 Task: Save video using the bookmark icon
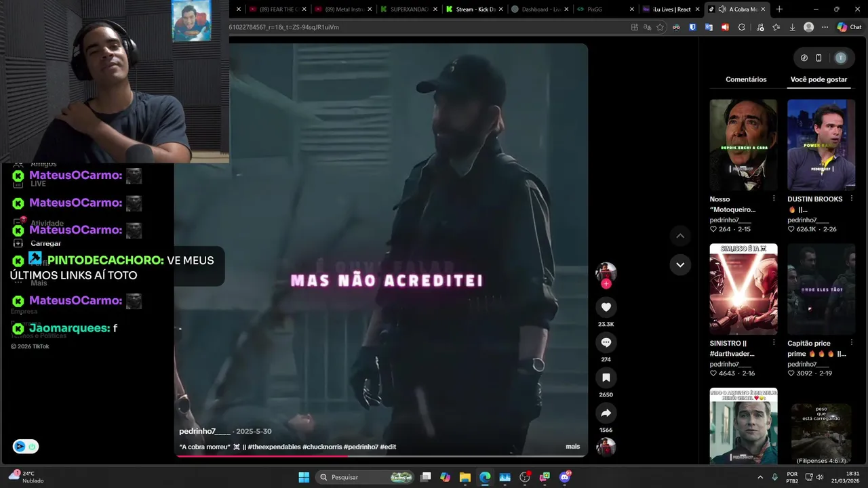tap(606, 378)
